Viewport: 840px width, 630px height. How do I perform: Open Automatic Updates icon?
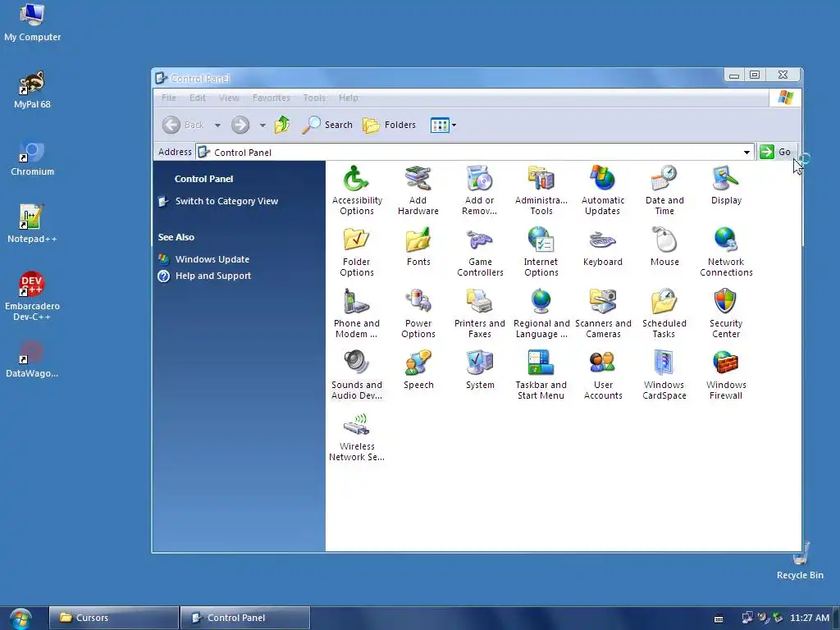tap(603, 190)
